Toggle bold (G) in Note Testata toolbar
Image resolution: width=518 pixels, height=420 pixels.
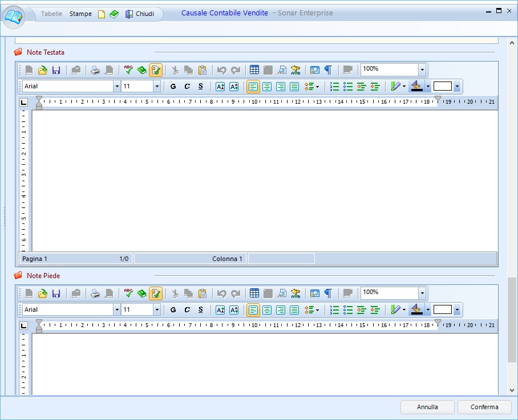coord(173,87)
